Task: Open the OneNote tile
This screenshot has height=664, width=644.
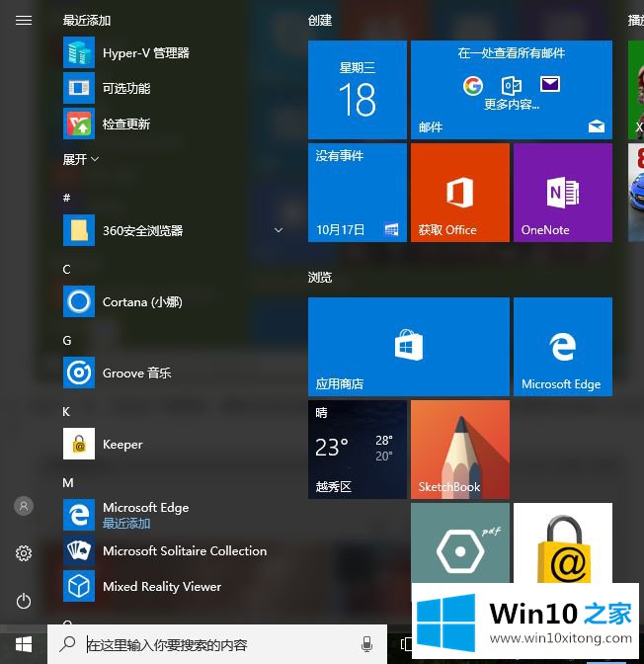Action: (x=563, y=193)
